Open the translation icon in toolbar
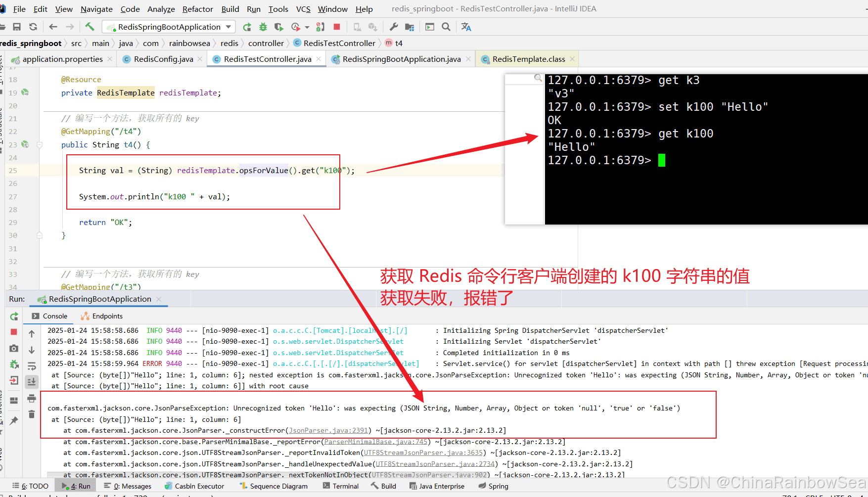 [466, 27]
